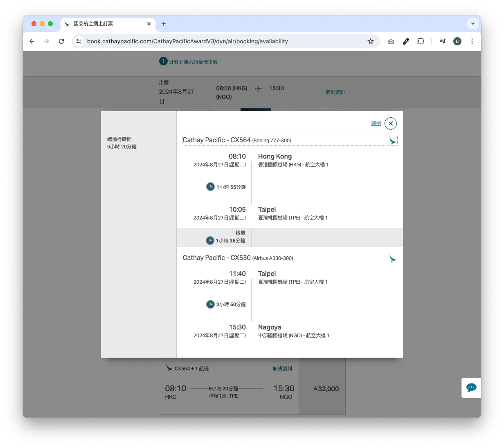Go back with the browser back arrow

coord(32,41)
